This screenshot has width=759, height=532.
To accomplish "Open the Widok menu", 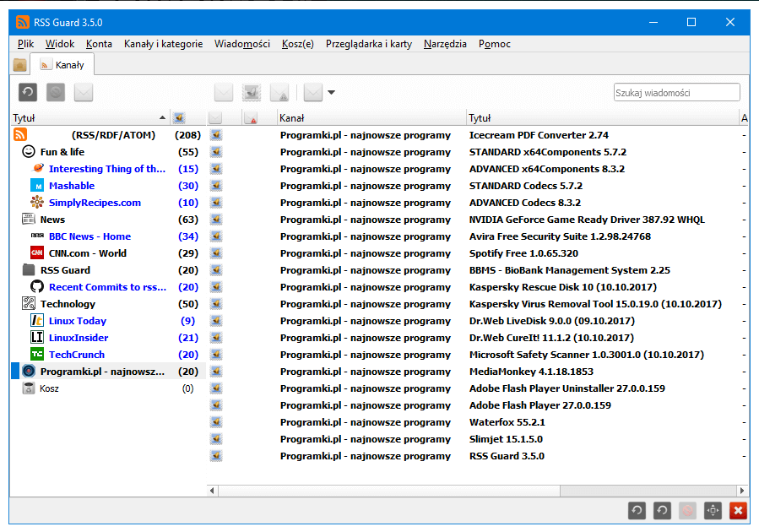I will click(60, 44).
